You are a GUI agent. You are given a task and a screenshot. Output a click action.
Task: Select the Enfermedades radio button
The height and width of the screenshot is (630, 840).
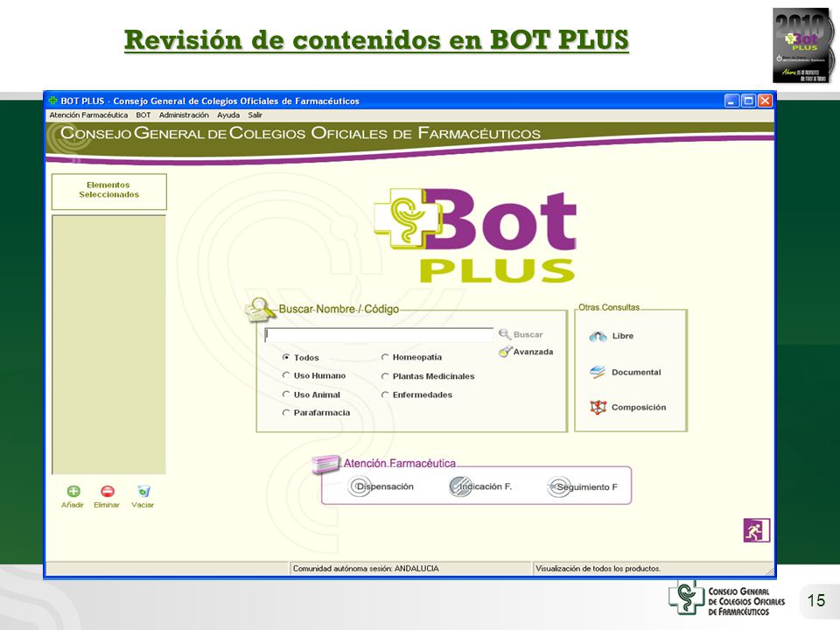[x=385, y=395]
